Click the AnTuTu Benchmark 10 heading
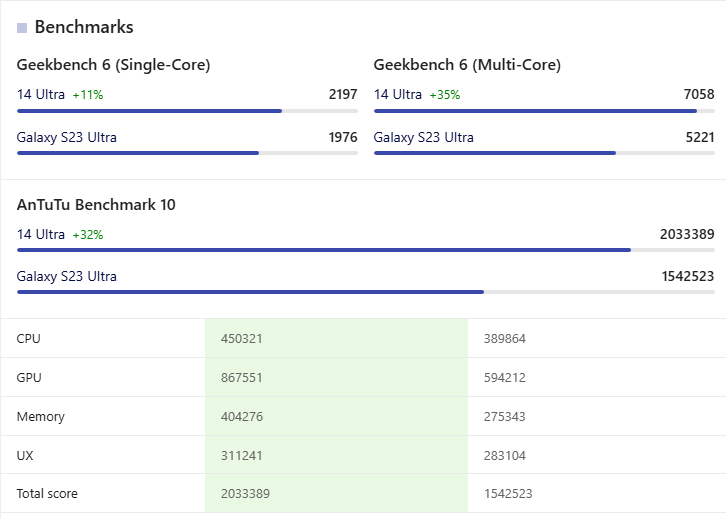This screenshot has height=519, width=726. tap(96, 205)
